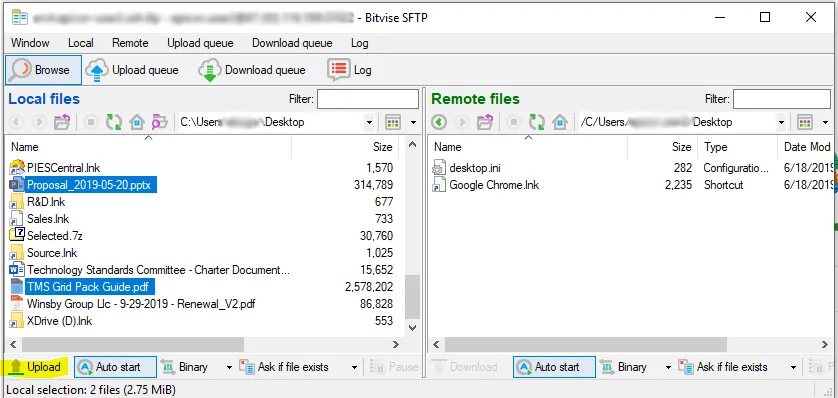Image resolution: width=838 pixels, height=398 pixels.
Task: Open remote 'Ask if file exists' dropdown
Action: 793,367
